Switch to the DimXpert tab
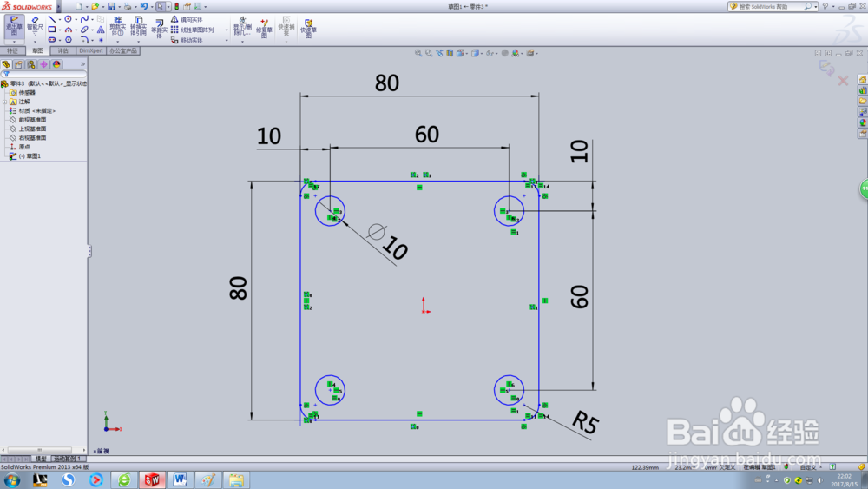 (x=91, y=50)
